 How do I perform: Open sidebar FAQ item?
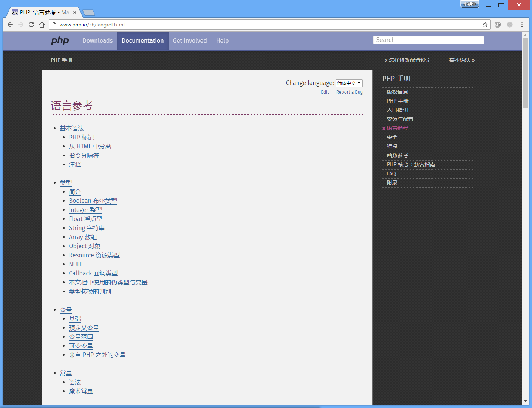[428, 173]
